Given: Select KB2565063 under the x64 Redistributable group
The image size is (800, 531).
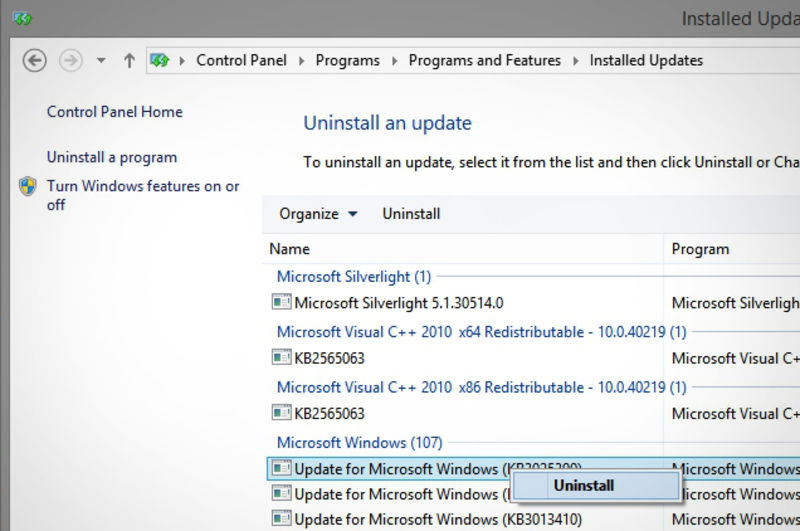Looking at the screenshot, I should click(x=329, y=358).
